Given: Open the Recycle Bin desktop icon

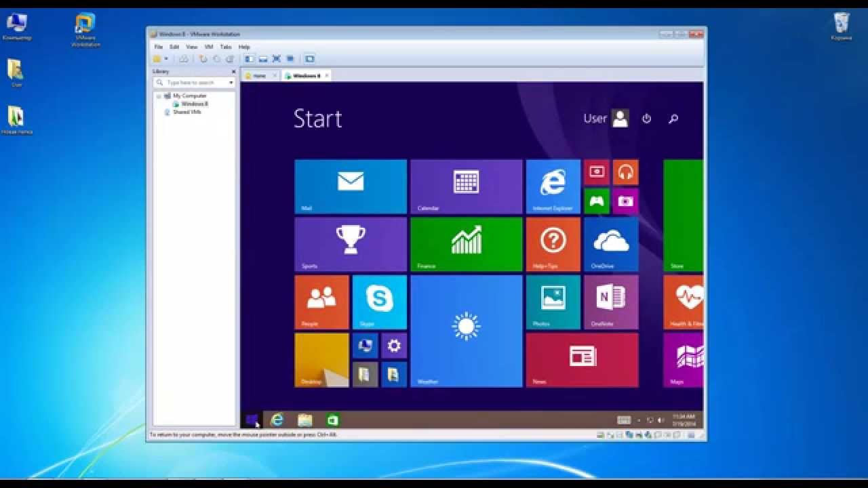Looking at the screenshot, I should [x=842, y=26].
